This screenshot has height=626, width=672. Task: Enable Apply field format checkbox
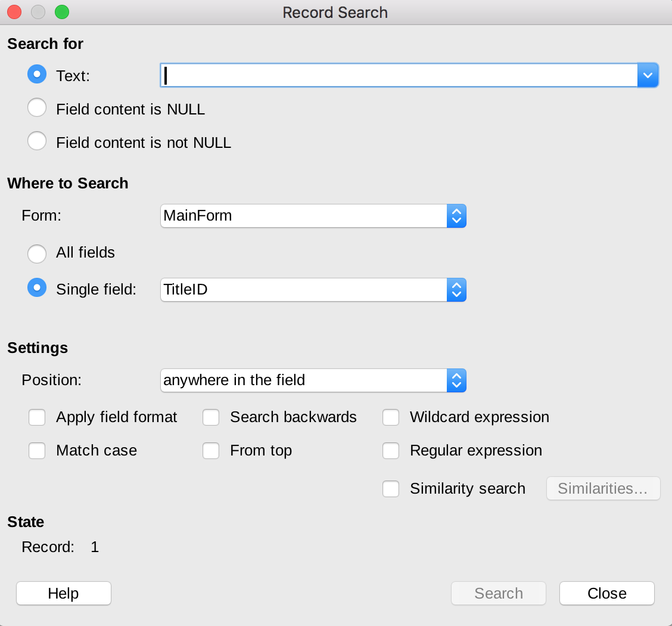pos(37,417)
